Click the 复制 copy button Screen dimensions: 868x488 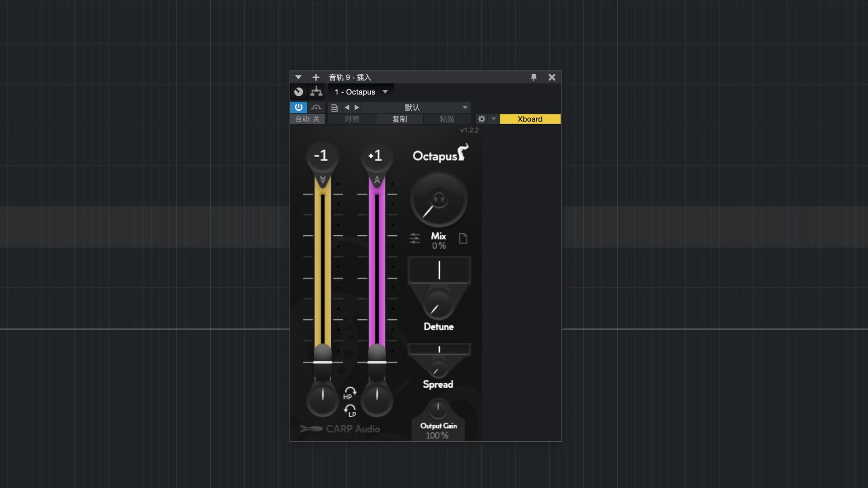click(399, 119)
